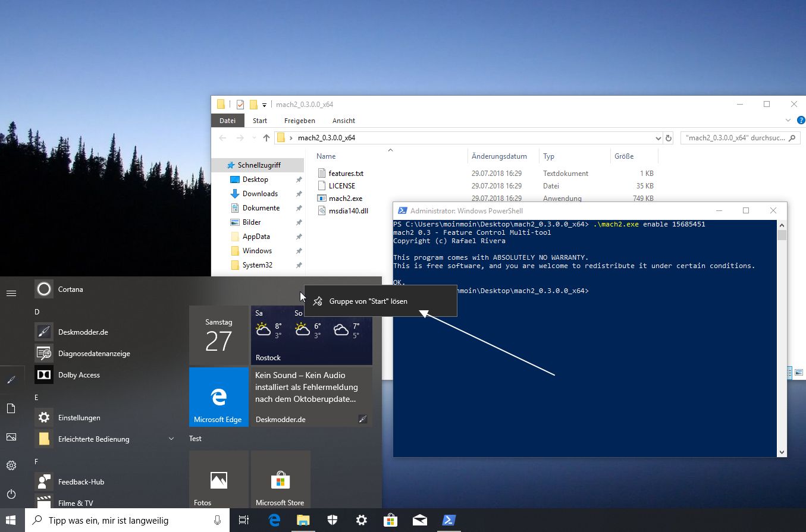Open the Microsoft Store tile
The image size is (806, 532).
(x=281, y=479)
